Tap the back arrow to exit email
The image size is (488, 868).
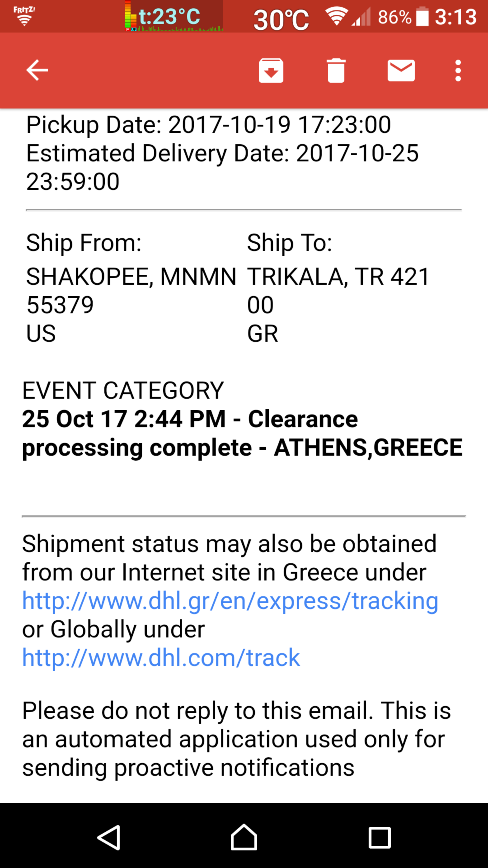tap(37, 71)
